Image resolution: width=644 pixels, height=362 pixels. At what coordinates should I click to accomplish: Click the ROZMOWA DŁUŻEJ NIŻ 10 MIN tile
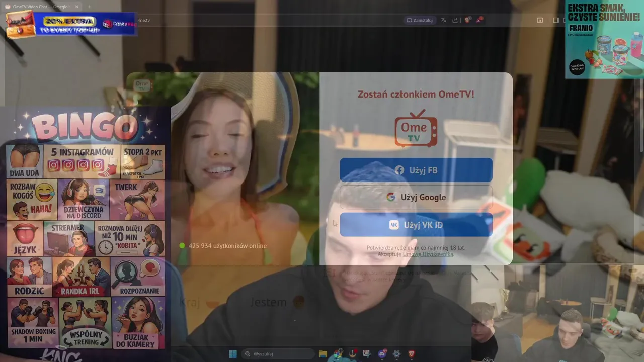pos(130,238)
